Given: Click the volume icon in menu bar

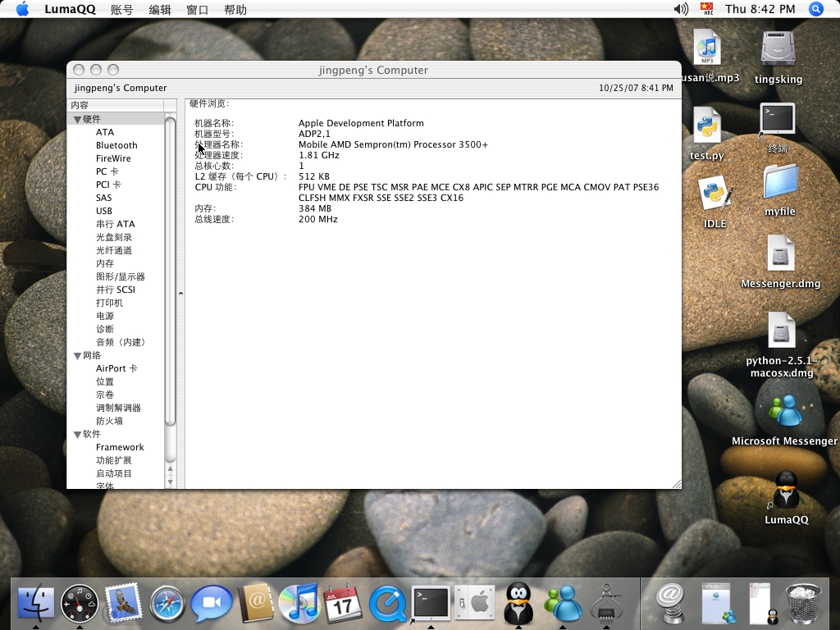Looking at the screenshot, I should [x=681, y=9].
